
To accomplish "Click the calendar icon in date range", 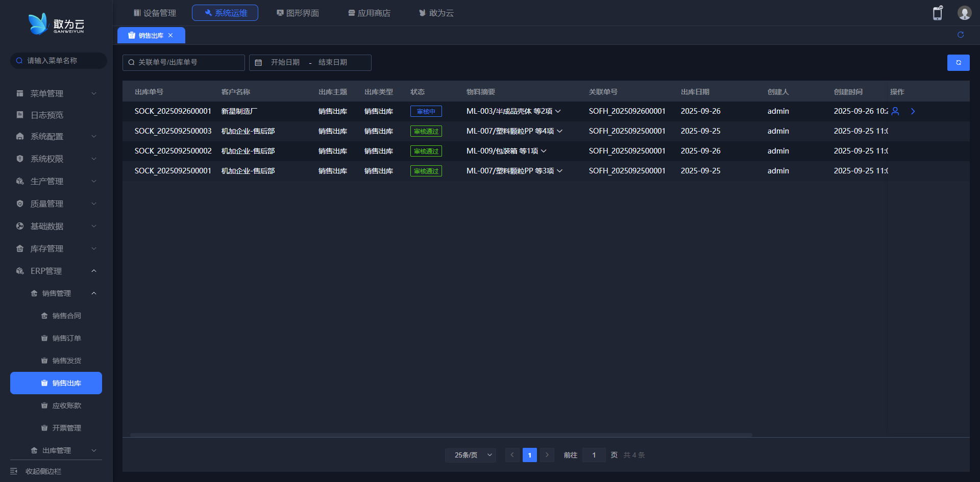I will [258, 63].
